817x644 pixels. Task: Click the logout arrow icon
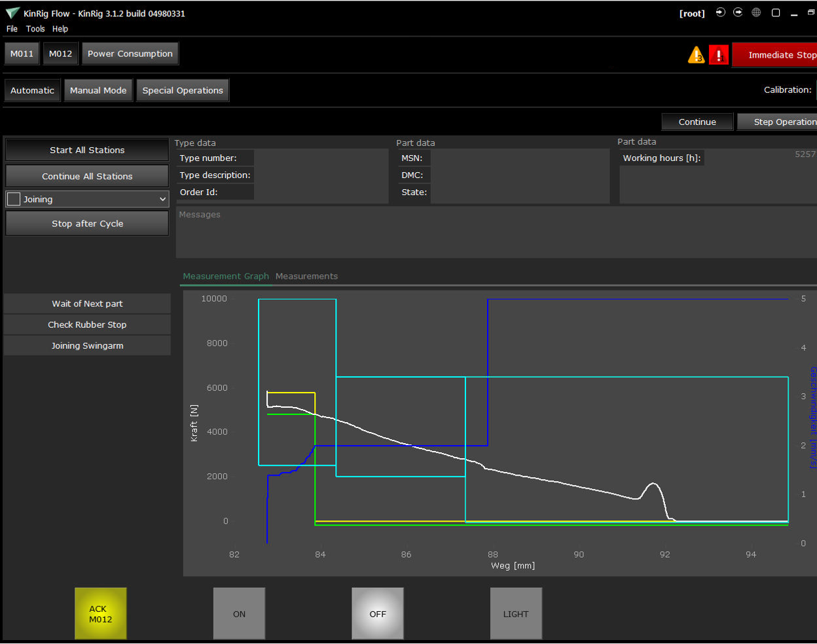click(738, 12)
